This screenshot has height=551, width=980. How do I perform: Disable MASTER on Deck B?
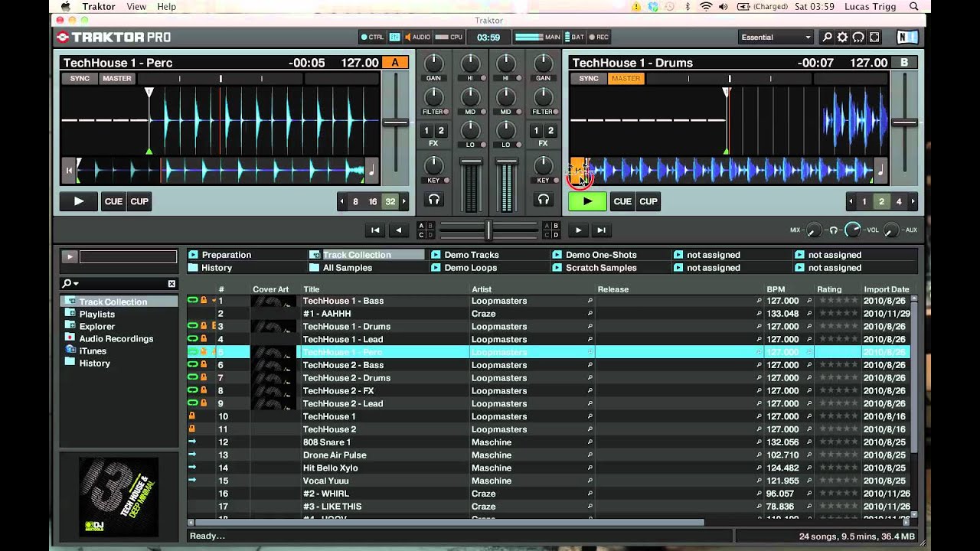[x=626, y=78]
